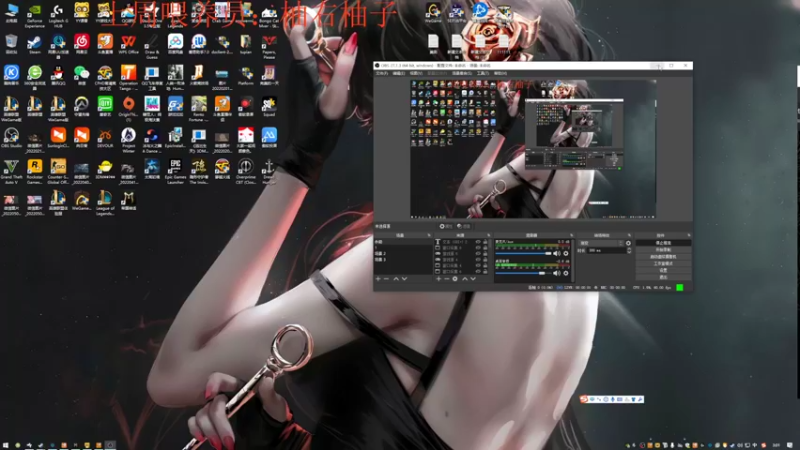Launch League of Legends desktop shortcut
Viewport: 800px width, 450px height.
[x=105, y=203]
